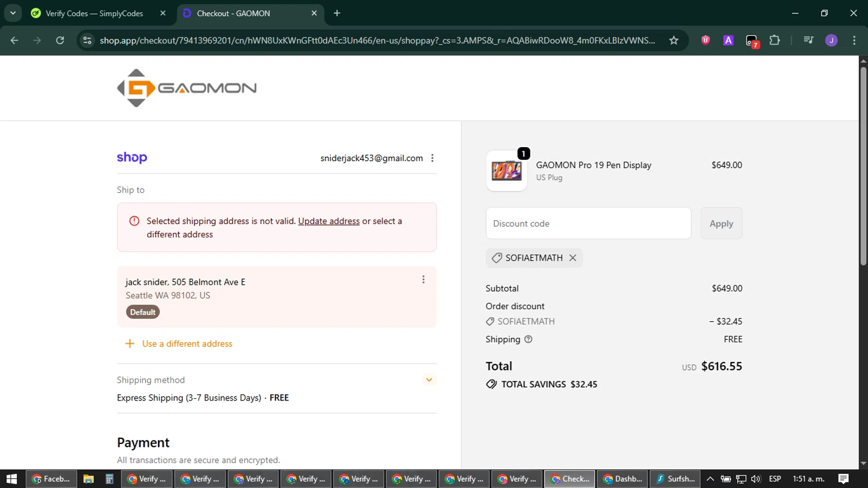
Task: Open the tab search dropdown in Chrome
Action: click(x=13, y=13)
